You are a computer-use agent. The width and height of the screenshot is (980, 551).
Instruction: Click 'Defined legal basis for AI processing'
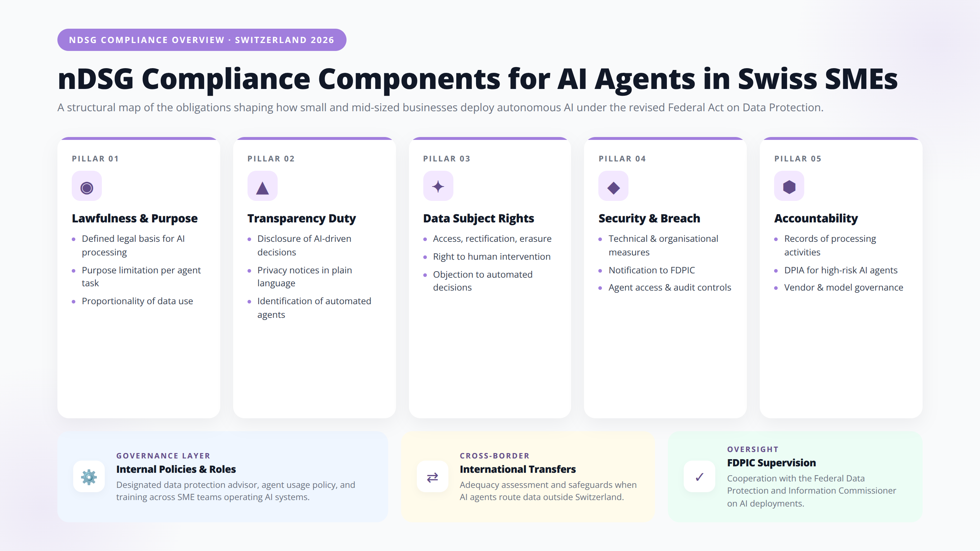pos(133,245)
